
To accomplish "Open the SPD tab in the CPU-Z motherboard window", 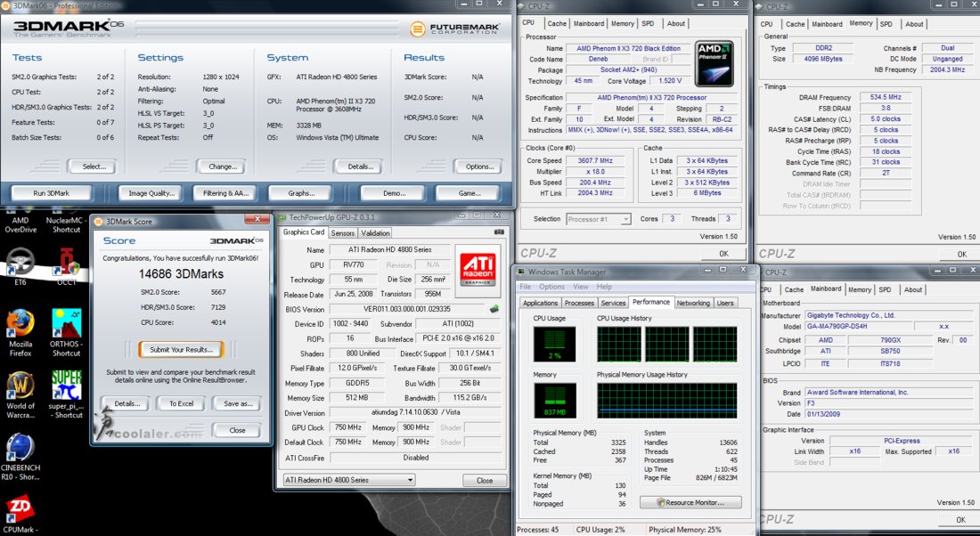I will pyautogui.click(x=885, y=290).
